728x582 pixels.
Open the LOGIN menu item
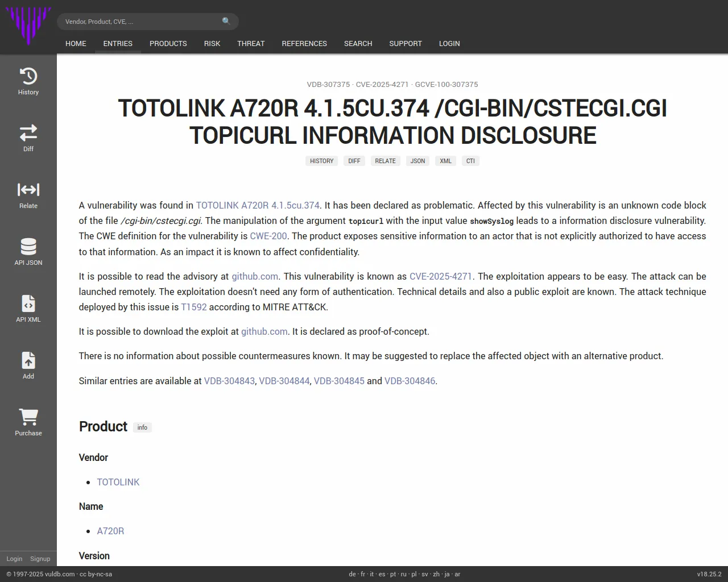pyautogui.click(x=449, y=43)
